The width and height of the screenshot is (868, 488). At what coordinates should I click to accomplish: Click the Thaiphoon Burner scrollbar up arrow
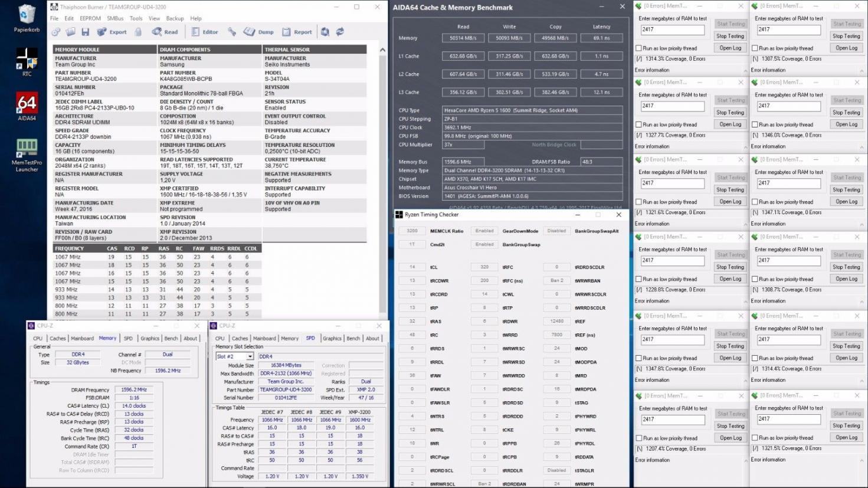coord(382,50)
